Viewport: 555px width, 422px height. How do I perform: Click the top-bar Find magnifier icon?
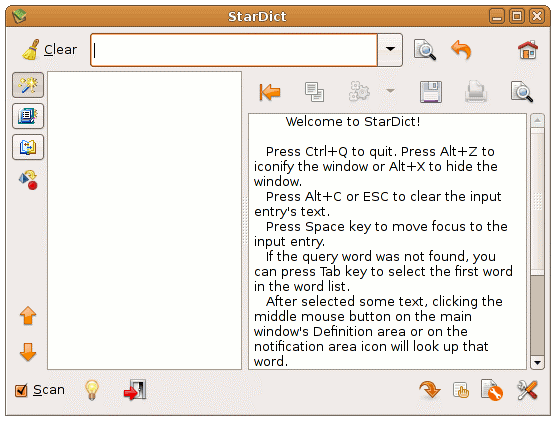point(424,50)
